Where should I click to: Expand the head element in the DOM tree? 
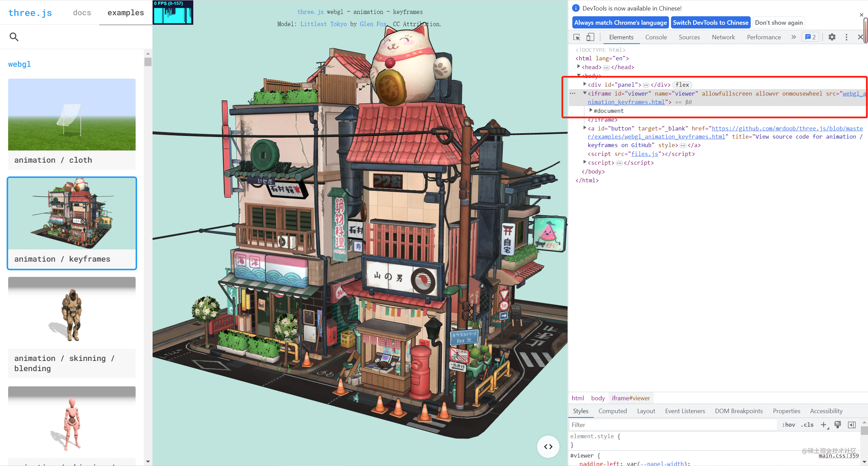[579, 67]
